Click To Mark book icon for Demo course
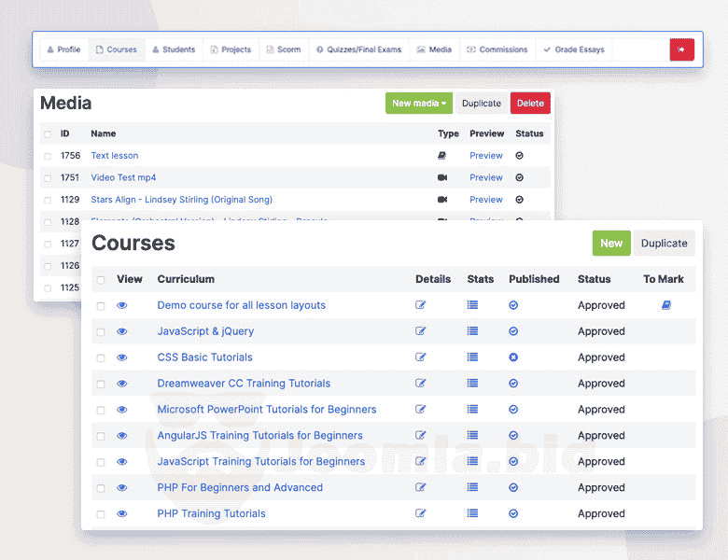 (666, 305)
